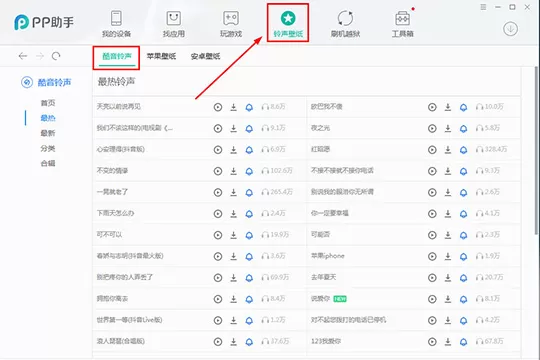
Task: Switch to the 酷音铃声 tab
Action: coord(117,56)
